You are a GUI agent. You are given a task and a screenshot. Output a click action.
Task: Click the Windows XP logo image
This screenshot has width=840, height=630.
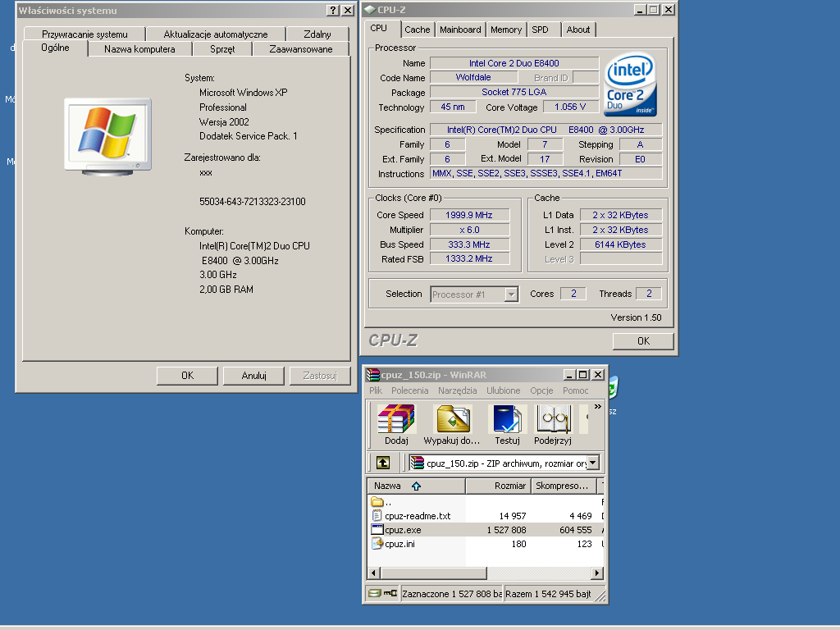coord(107,137)
